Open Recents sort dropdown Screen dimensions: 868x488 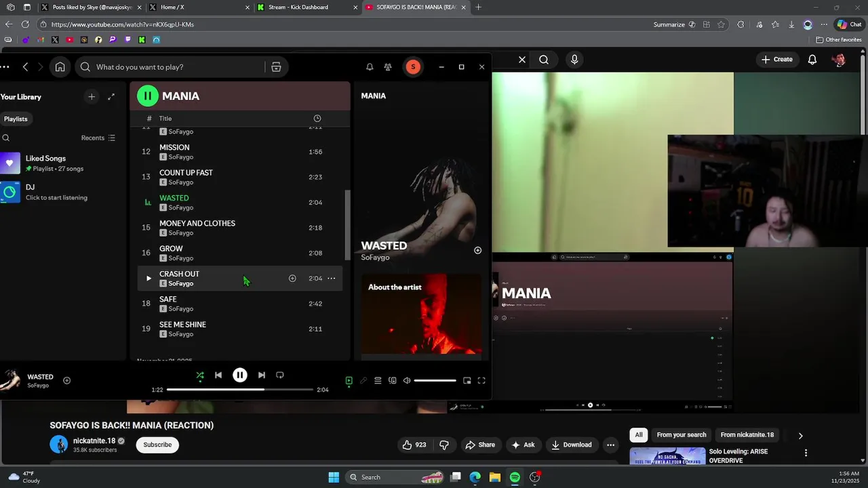(98, 138)
